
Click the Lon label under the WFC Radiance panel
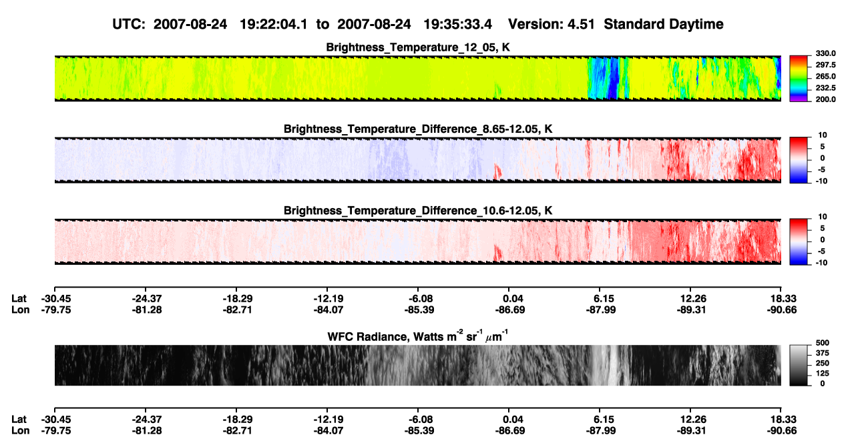[x=21, y=431]
